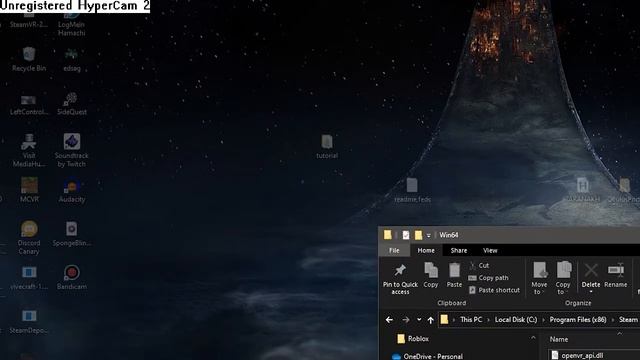640x360 pixels.
Task: Select the readme.fsdc file on desktop
Action: click(412, 190)
